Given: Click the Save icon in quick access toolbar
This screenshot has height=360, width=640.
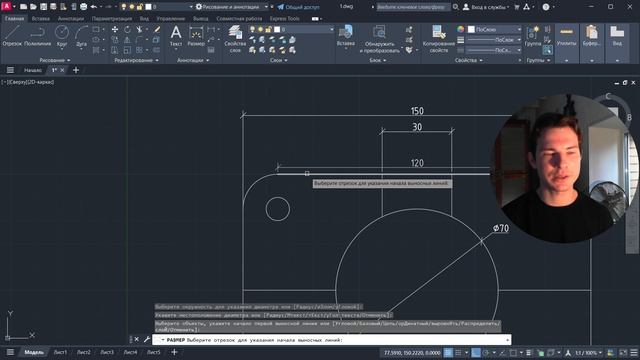Looking at the screenshot, I should click(43, 7).
